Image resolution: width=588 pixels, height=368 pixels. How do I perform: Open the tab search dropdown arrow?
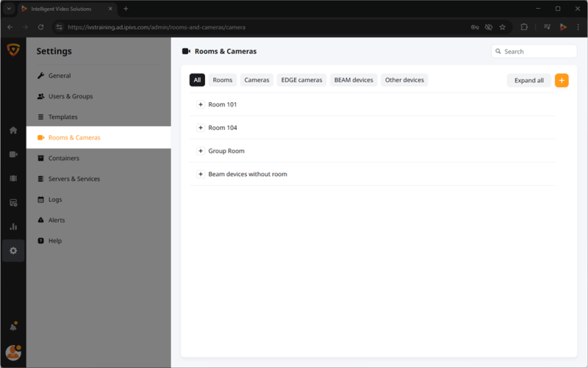click(9, 9)
